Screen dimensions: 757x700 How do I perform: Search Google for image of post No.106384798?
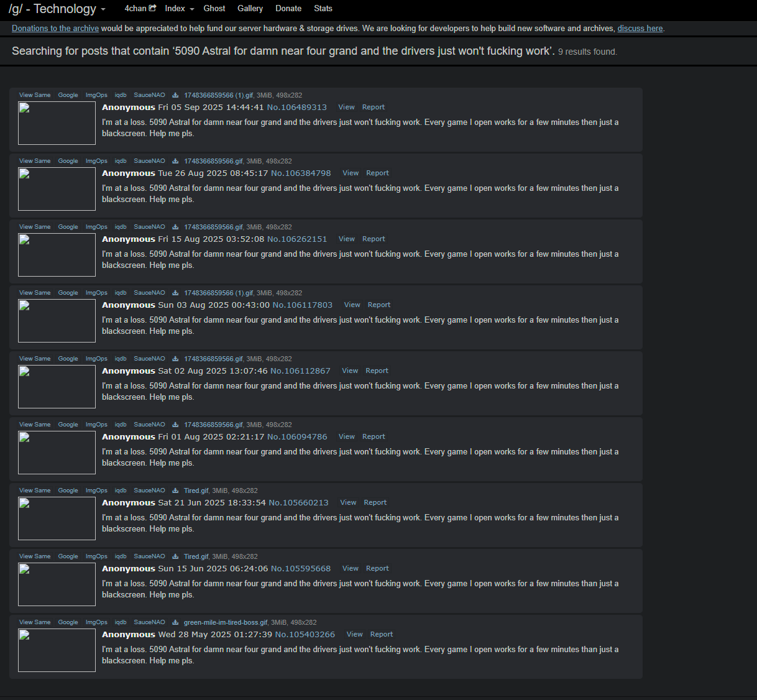[x=68, y=161]
